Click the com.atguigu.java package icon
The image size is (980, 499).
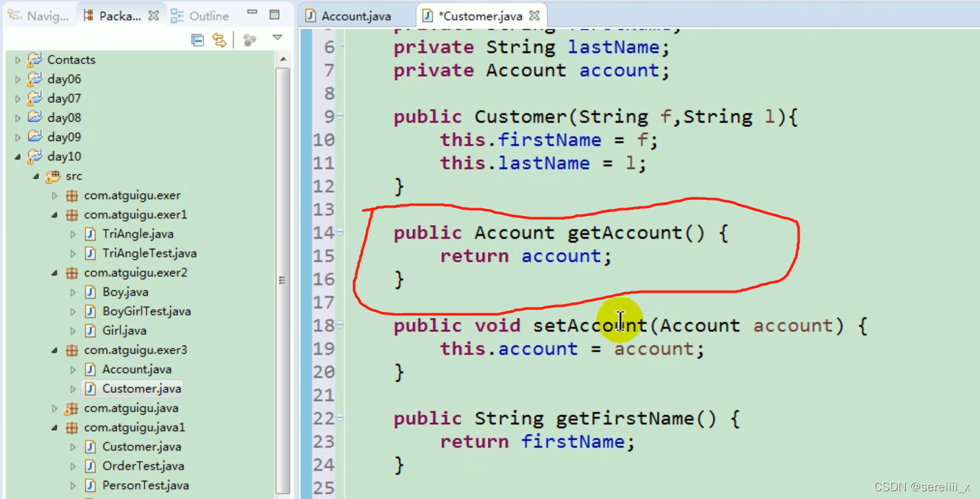pyautogui.click(x=72, y=408)
